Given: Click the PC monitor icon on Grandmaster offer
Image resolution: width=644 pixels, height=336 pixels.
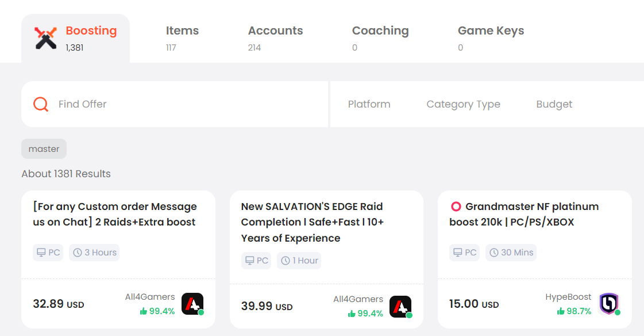Looking at the screenshot, I should coord(457,253).
